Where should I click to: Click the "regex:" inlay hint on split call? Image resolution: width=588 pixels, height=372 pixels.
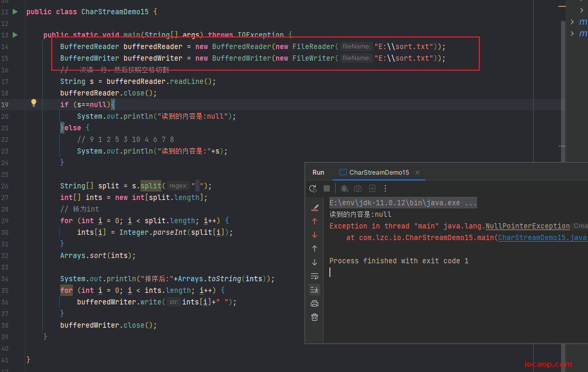tap(178, 186)
